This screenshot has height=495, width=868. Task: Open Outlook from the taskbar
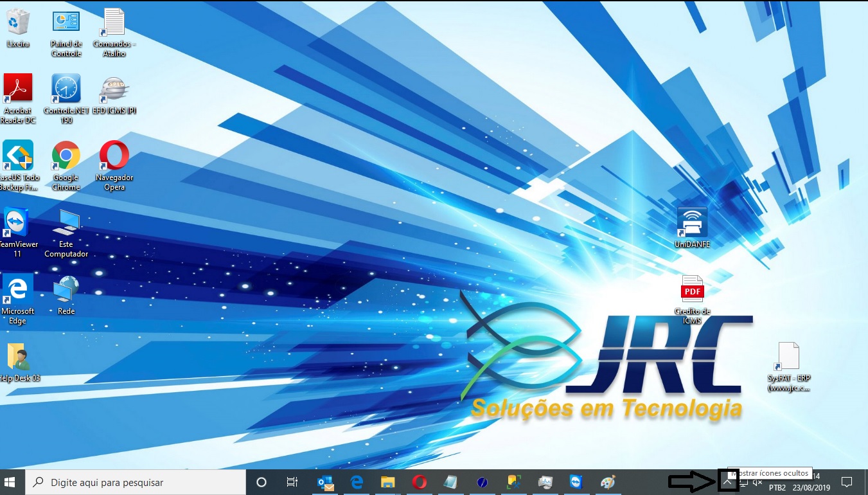coord(326,482)
